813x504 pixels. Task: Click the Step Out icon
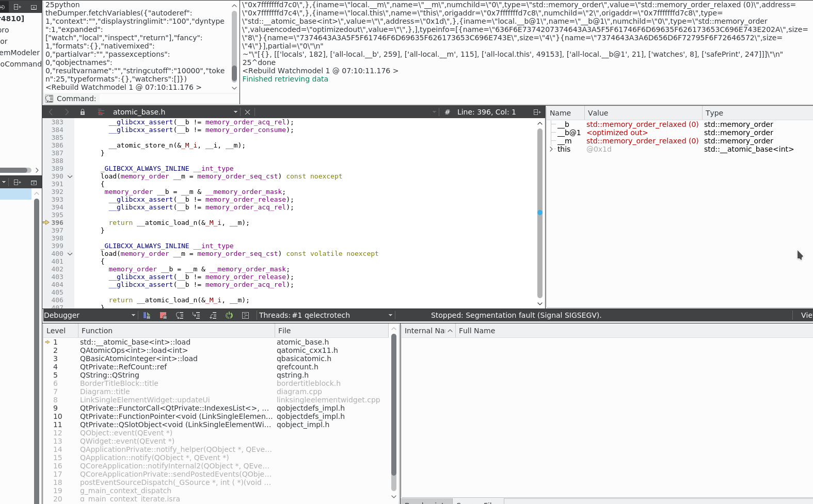(213, 315)
